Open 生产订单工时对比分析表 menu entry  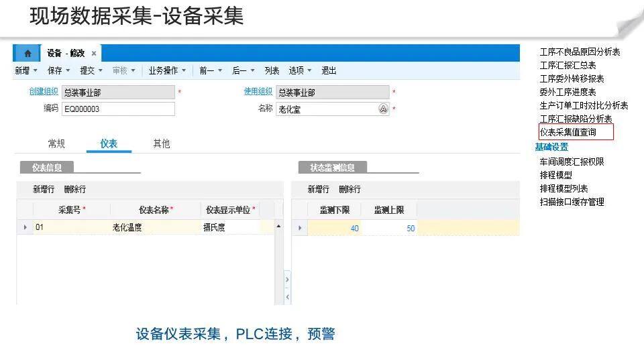584,105
